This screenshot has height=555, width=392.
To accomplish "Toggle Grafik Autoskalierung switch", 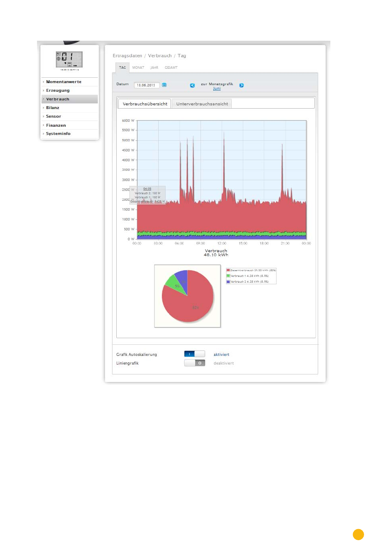I will point(194,354).
